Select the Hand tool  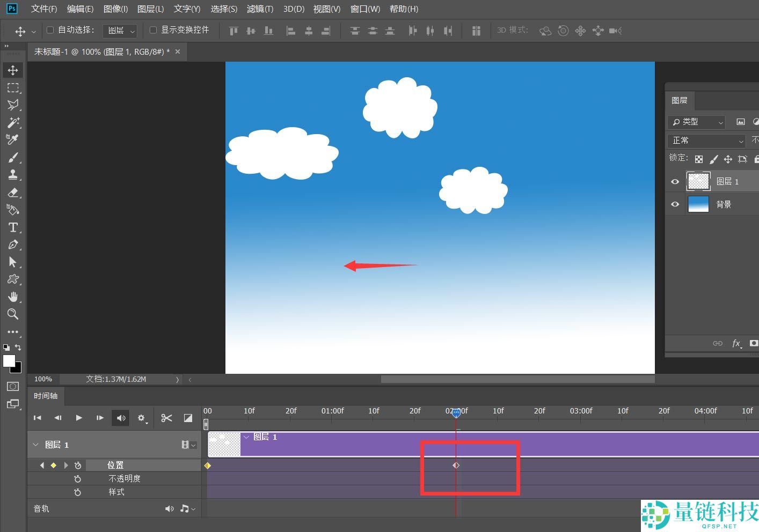(13, 297)
